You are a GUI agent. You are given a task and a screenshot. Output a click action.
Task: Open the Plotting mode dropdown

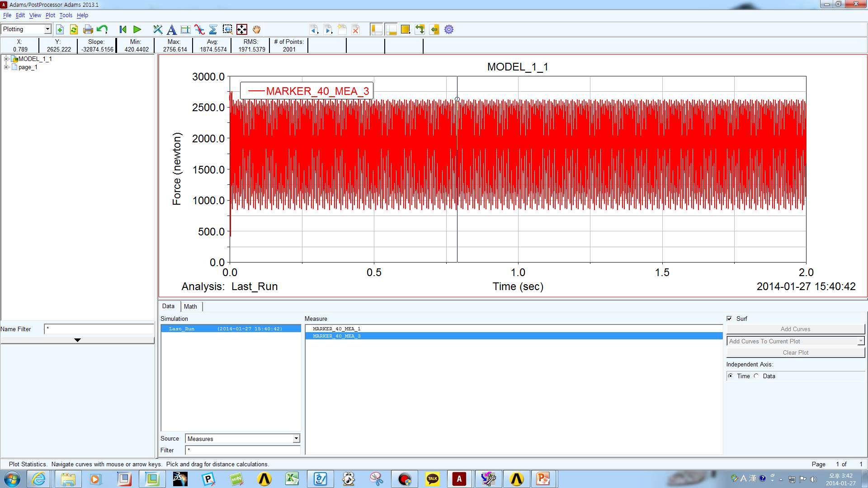tap(26, 29)
